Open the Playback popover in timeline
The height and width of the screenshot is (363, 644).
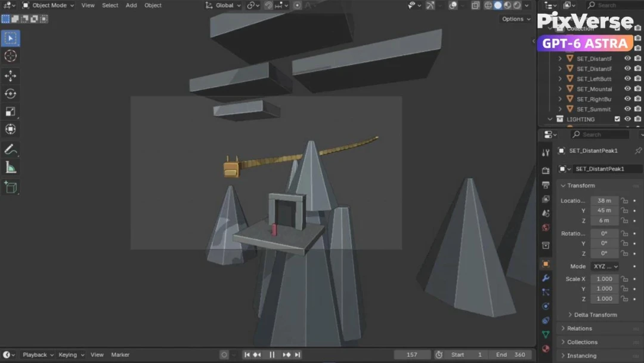click(38, 355)
